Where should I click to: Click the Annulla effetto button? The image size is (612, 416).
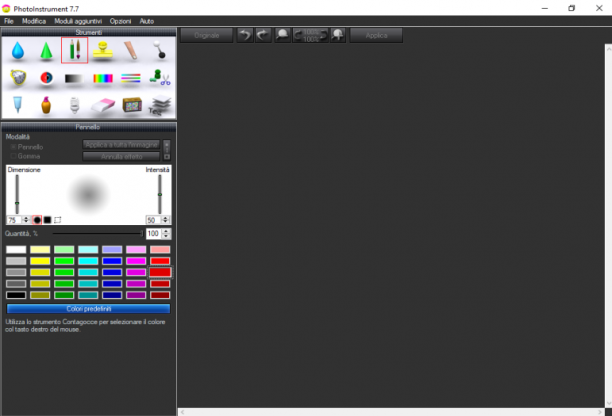coord(121,156)
